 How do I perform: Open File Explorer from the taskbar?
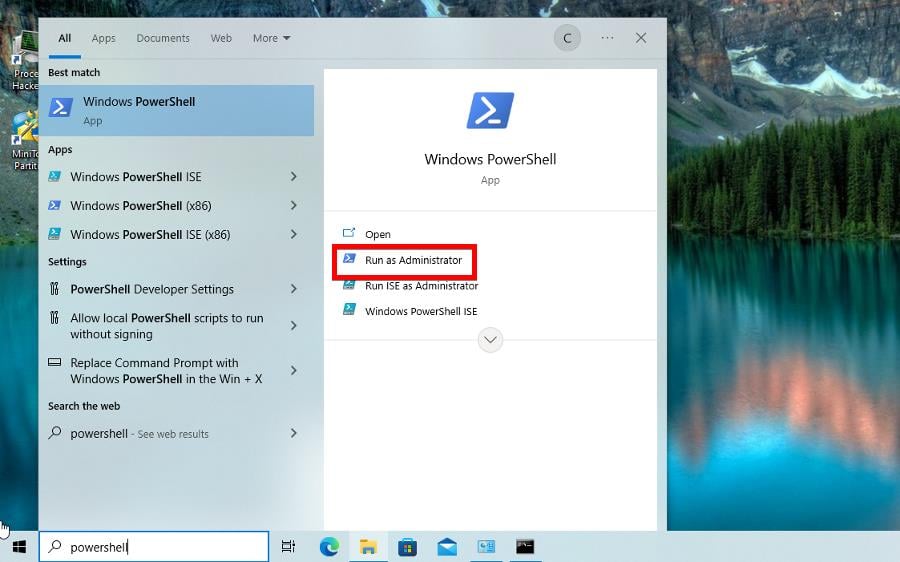368,547
